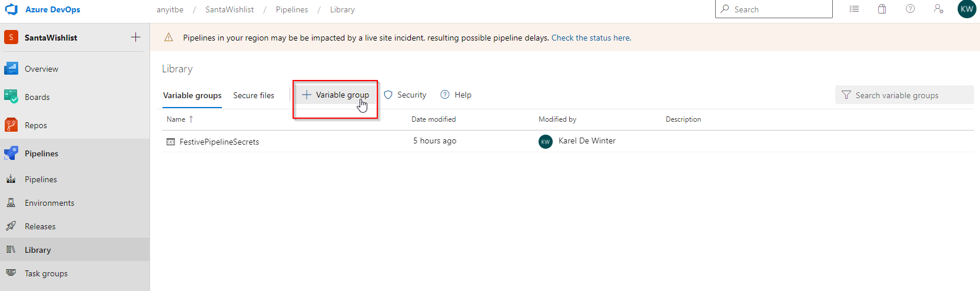The height and width of the screenshot is (291, 980).
Task: Add a new Variable group
Action: [335, 95]
